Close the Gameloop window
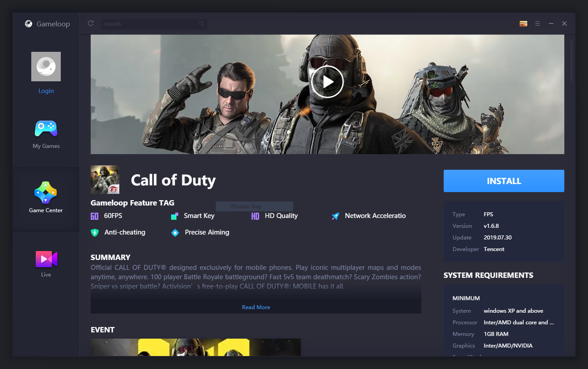Screen dimensions: 588x369 [564, 24]
